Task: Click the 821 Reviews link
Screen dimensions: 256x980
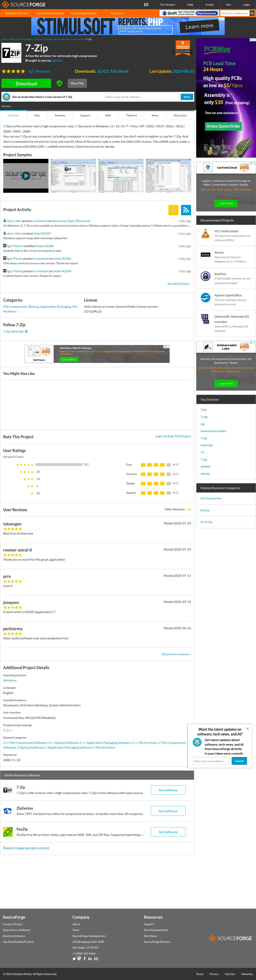Action: click(39, 71)
